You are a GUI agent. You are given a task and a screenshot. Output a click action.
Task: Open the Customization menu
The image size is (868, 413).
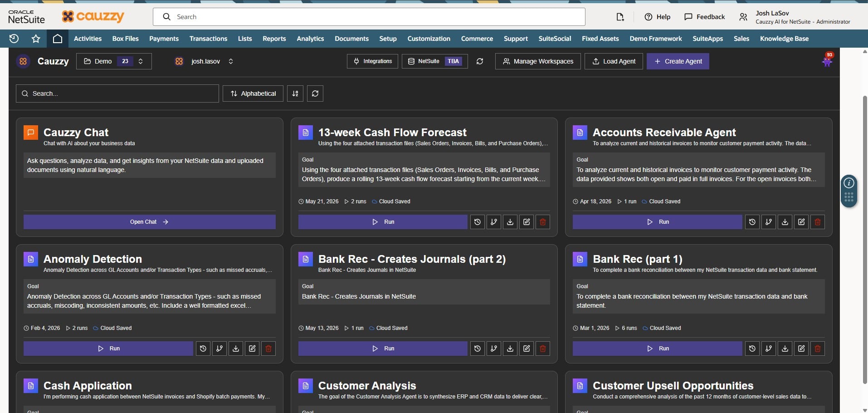pos(429,39)
